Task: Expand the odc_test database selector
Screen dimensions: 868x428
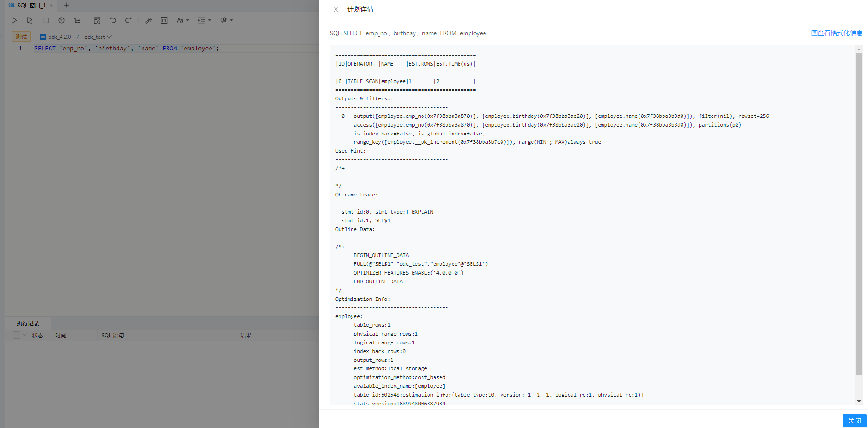Action: coord(98,37)
